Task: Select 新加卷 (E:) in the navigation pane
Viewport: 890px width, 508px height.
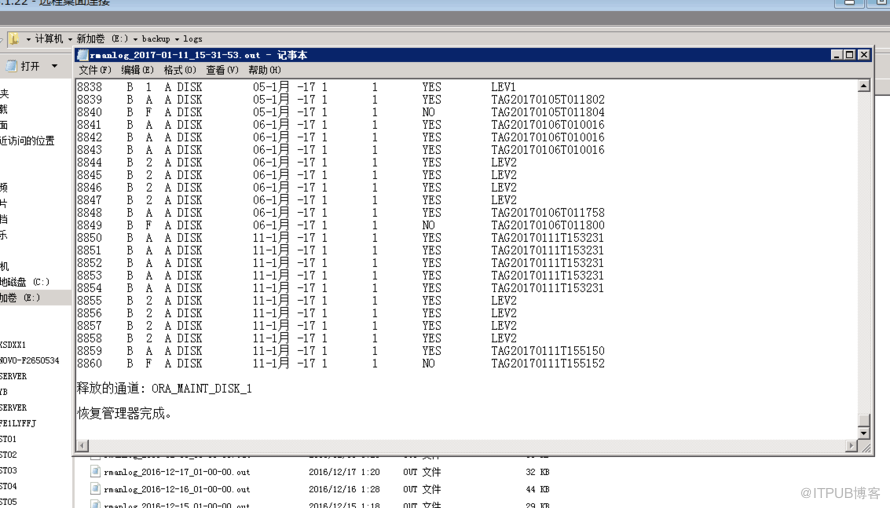Action: click(22, 298)
